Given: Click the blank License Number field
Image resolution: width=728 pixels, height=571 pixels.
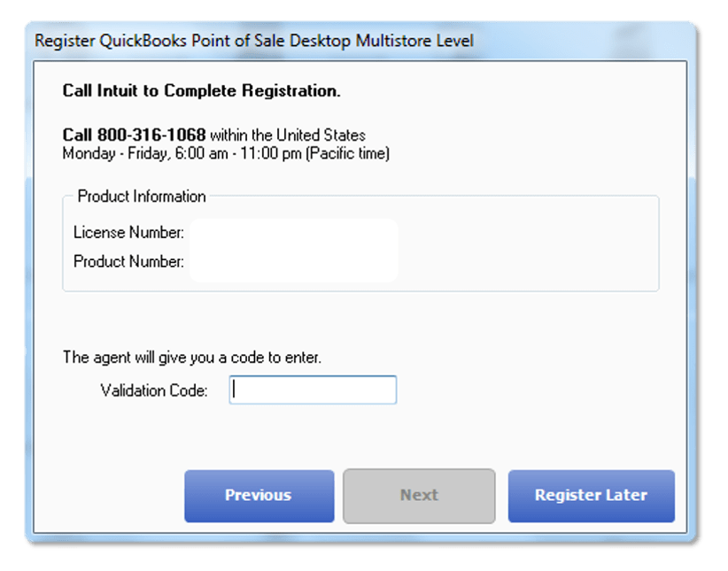Looking at the screenshot, I should pyautogui.click(x=292, y=233).
